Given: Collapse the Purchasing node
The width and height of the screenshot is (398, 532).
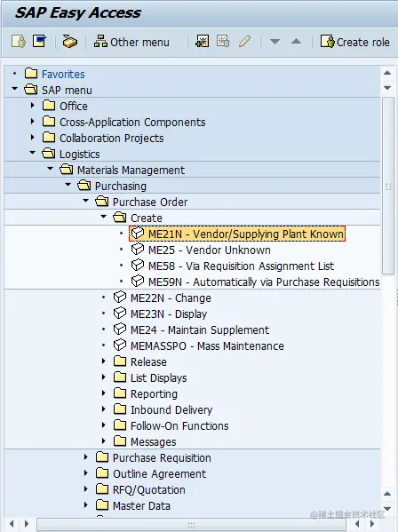Looking at the screenshot, I should click(68, 185).
